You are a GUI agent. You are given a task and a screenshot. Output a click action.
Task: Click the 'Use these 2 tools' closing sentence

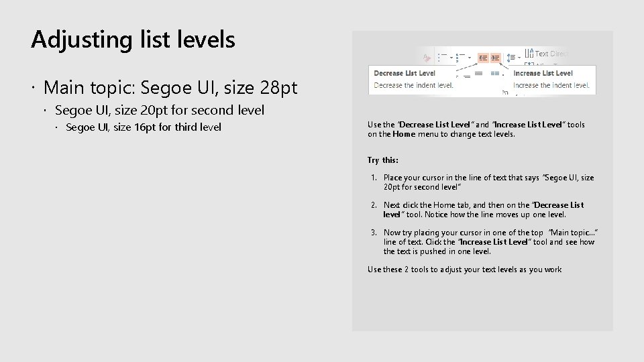tap(464, 269)
